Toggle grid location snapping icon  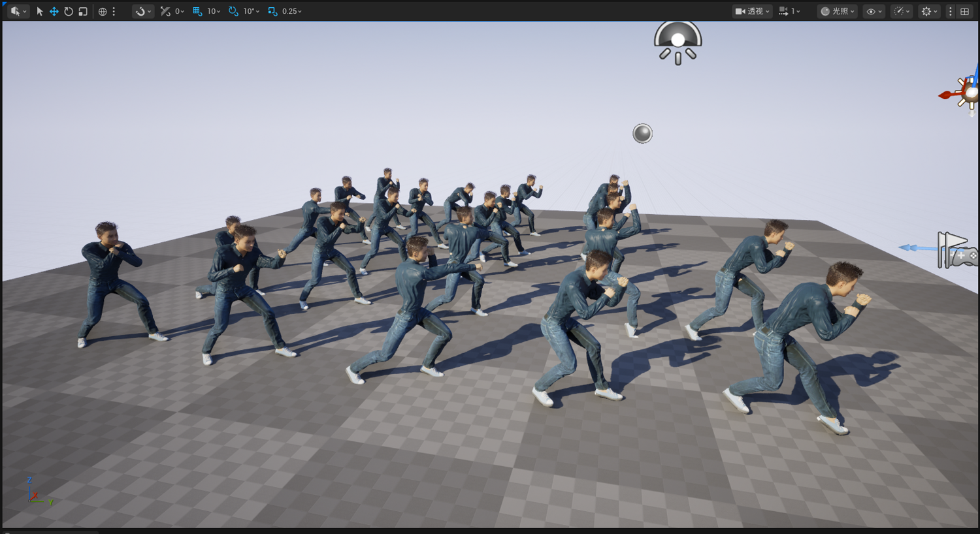point(197,11)
